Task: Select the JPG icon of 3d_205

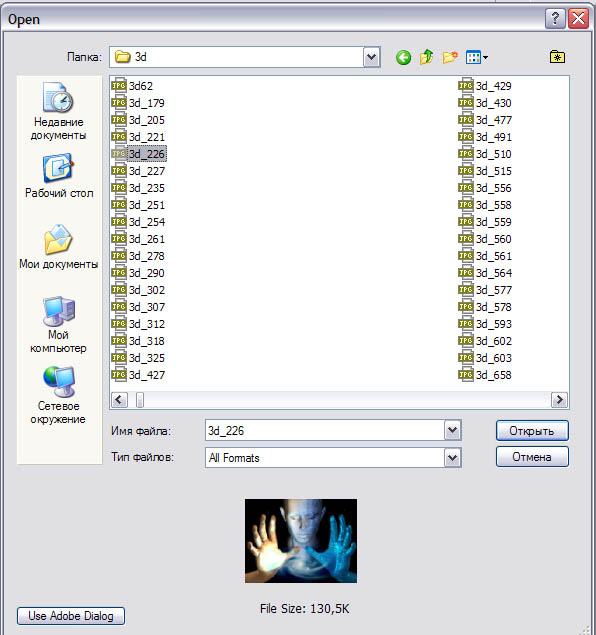Action: tap(119, 119)
